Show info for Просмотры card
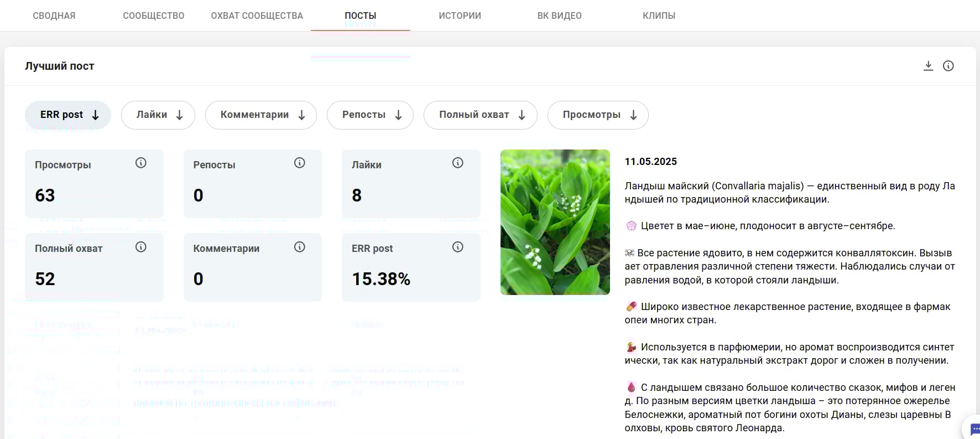The width and height of the screenshot is (980, 439). click(x=141, y=163)
